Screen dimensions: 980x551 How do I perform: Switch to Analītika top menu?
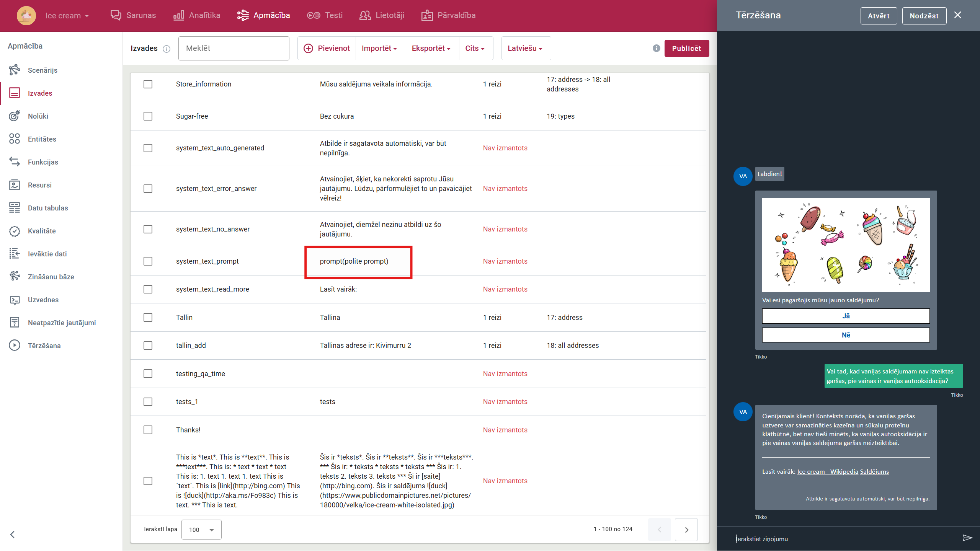(x=197, y=15)
